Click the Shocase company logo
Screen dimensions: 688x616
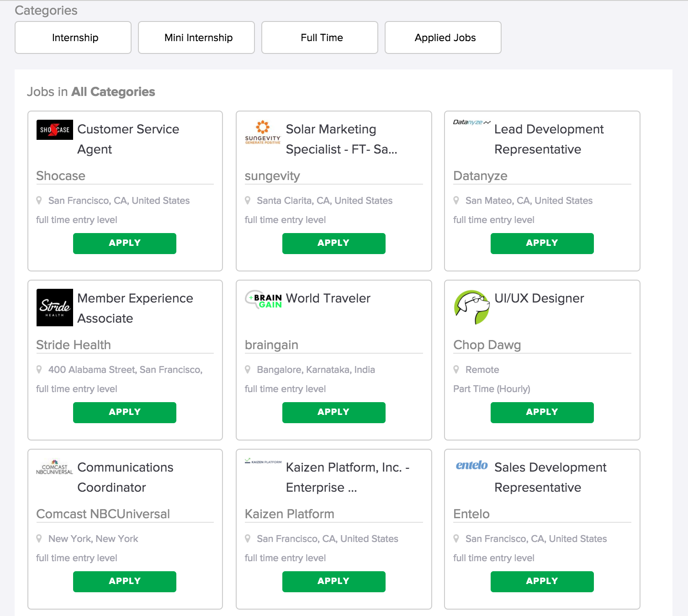(x=55, y=130)
